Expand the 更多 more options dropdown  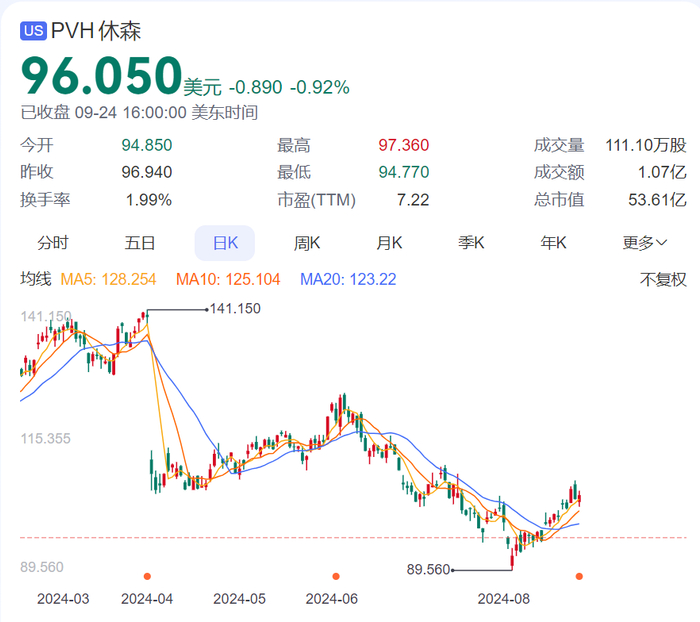click(645, 243)
